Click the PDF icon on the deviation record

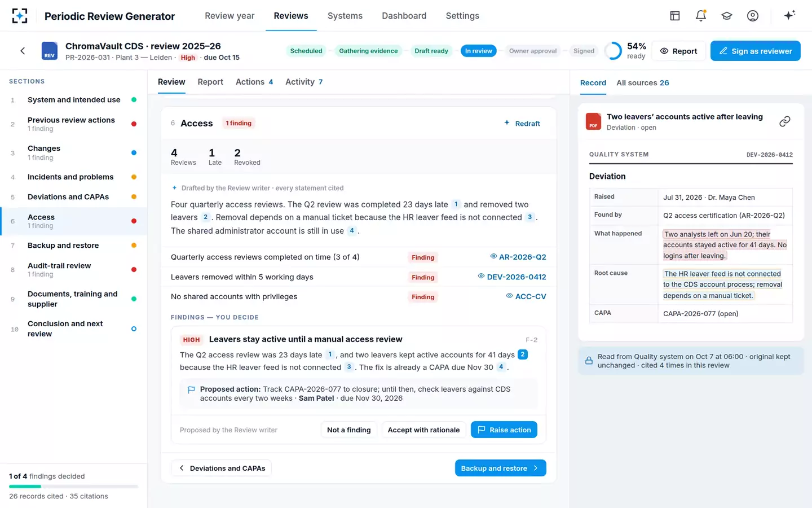point(593,121)
